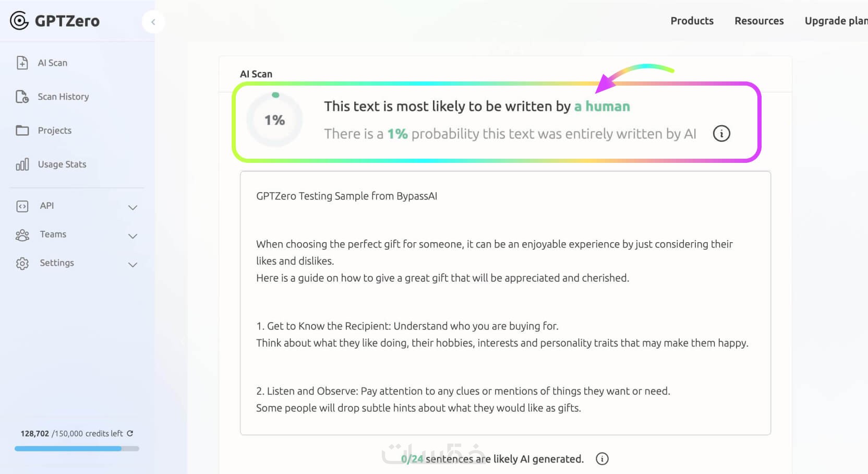The width and height of the screenshot is (868, 474).
Task: Click the GPTZero logo icon
Action: click(x=19, y=21)
